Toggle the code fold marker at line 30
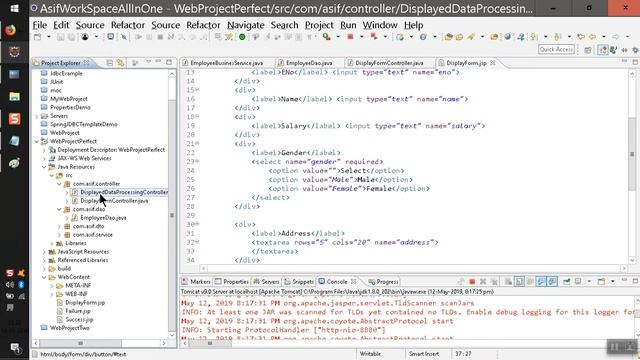 [197, 224]
